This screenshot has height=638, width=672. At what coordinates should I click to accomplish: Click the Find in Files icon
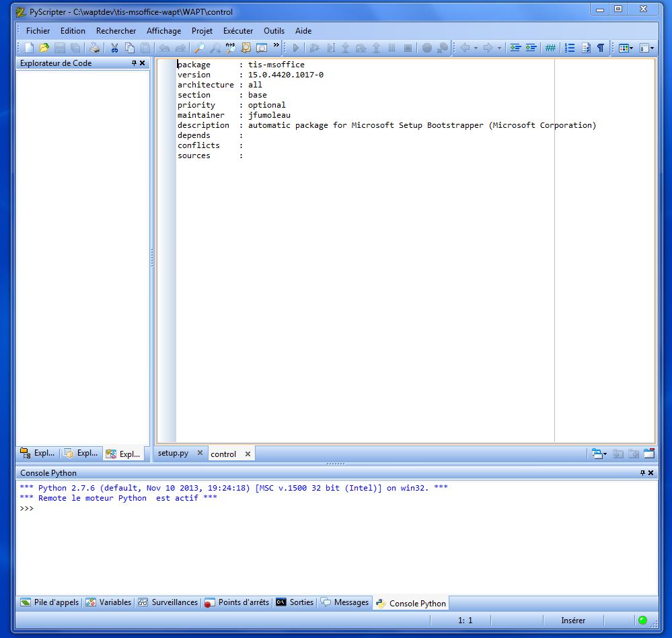tap(246, 48)
